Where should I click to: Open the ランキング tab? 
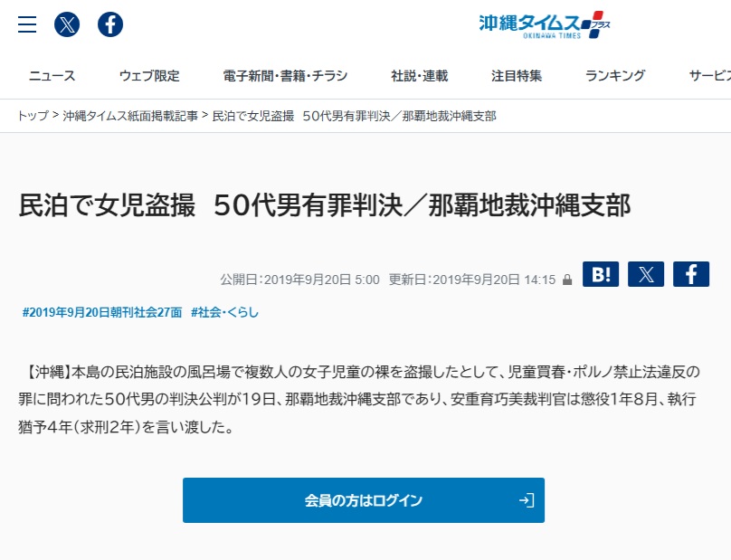coord(615,75)
